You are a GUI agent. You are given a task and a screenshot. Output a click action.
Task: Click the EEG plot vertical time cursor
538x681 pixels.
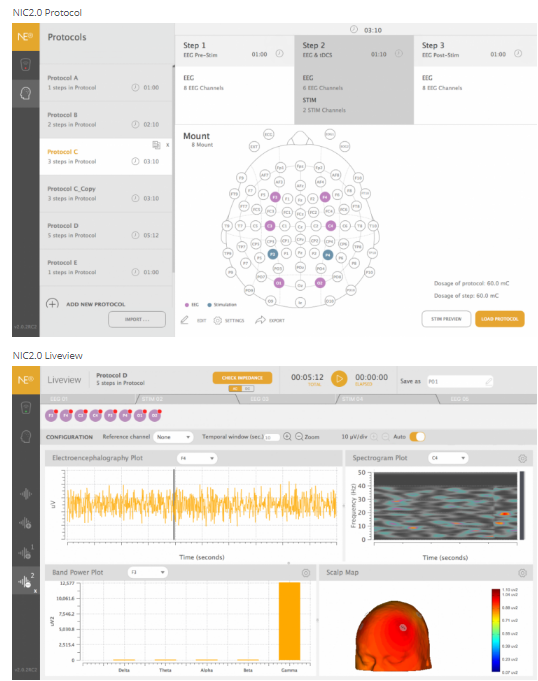pyautogui.click(x=174, y=505)
